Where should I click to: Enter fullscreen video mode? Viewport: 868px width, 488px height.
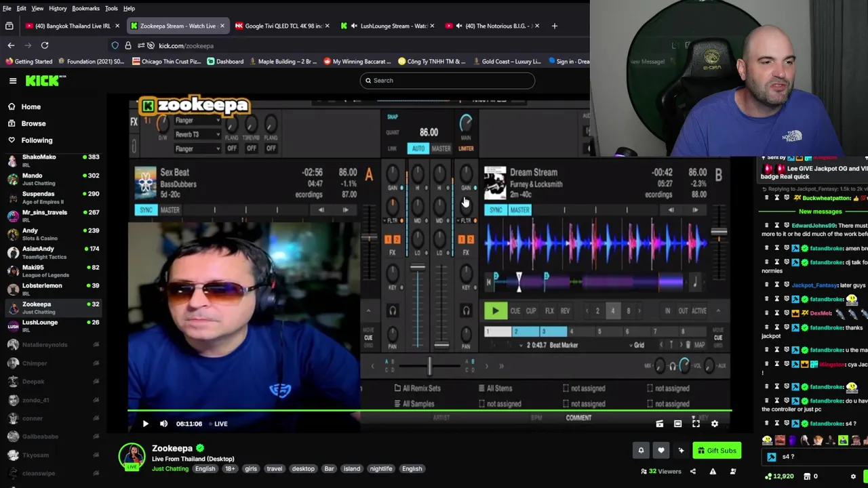pos(696,424)
